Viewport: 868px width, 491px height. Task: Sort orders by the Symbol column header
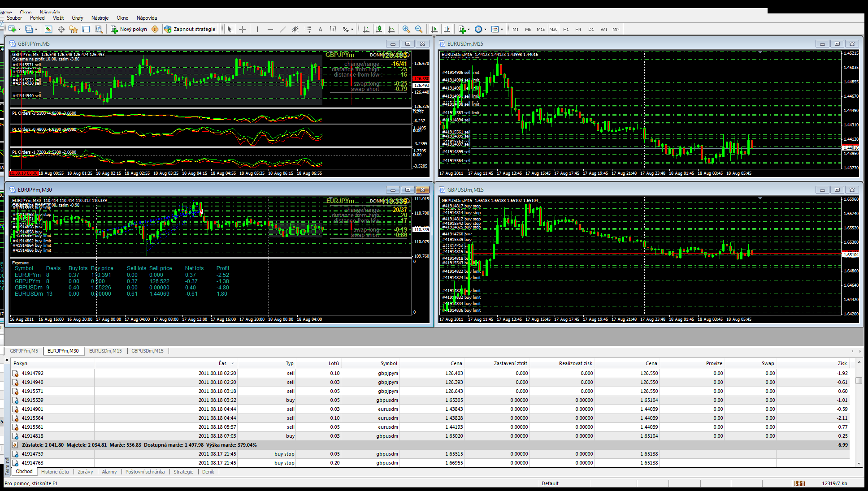coord(389,363)
